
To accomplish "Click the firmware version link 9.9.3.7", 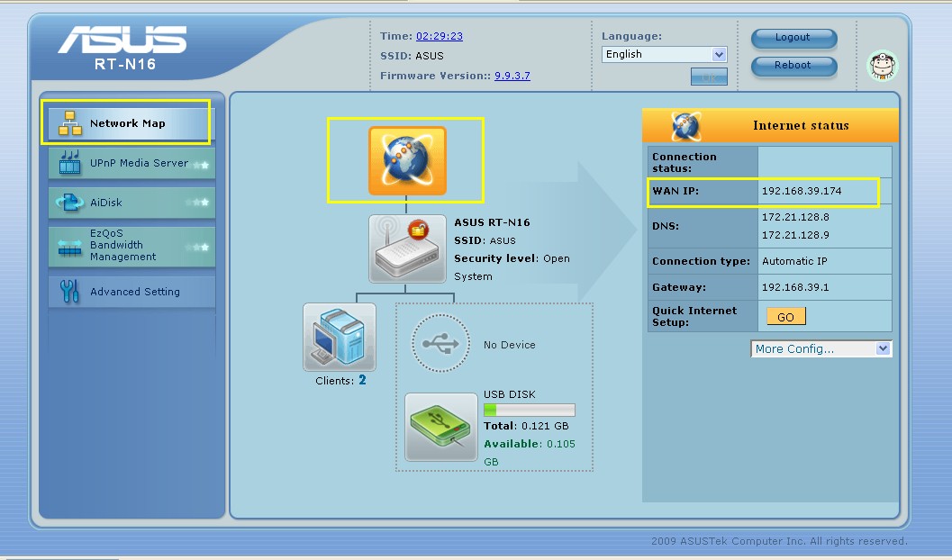I will (x=512, y=76).
